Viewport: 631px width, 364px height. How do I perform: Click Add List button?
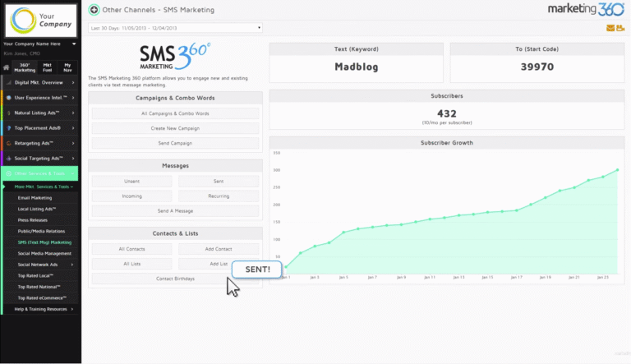219,264
